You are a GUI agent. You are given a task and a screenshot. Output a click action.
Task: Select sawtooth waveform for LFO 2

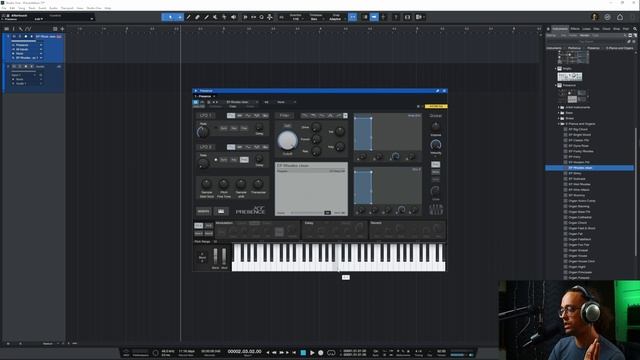click(248, 147)
